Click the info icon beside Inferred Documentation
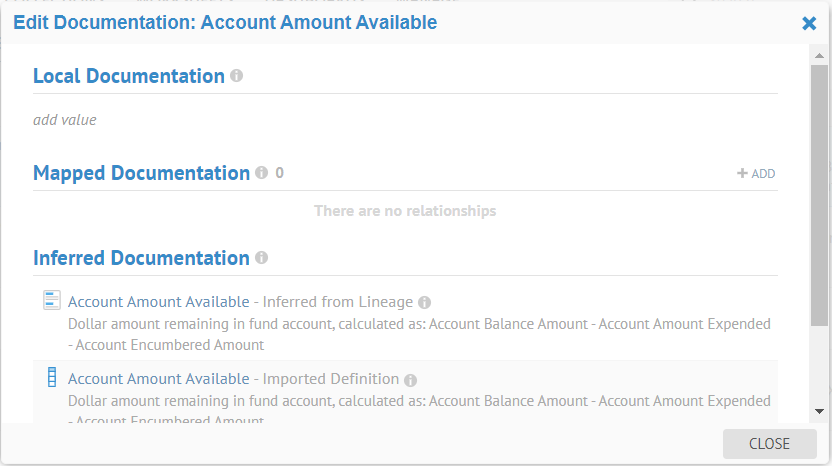 pyautogui.click(x=261, y=258)
